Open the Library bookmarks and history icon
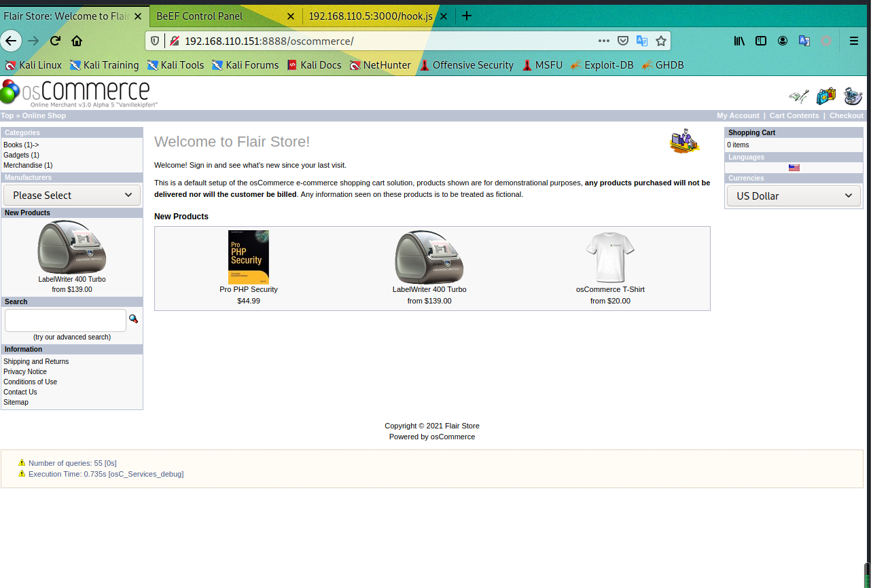871x588 pixels. click(739, 41)
